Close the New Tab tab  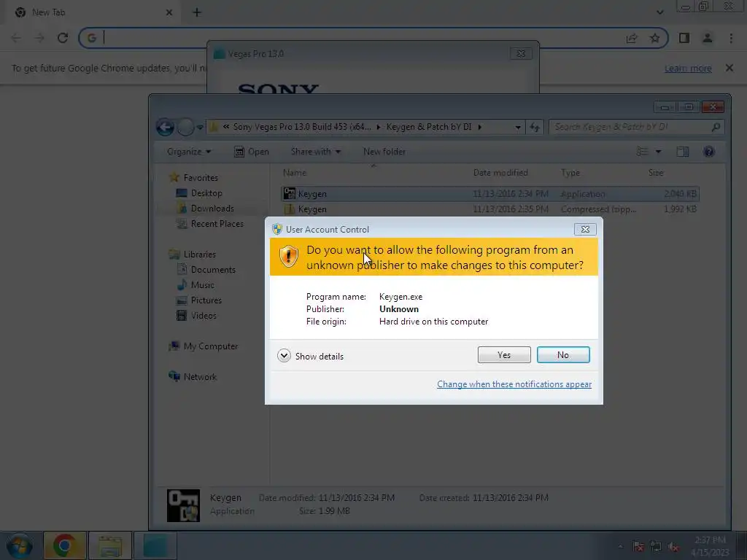[169, 12]
